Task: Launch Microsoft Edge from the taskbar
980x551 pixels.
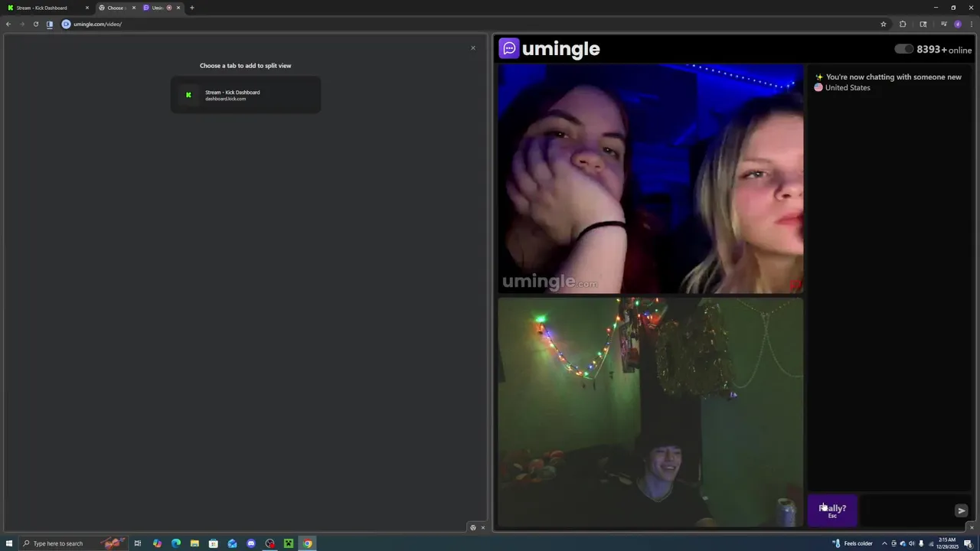Action: point(175,543)
